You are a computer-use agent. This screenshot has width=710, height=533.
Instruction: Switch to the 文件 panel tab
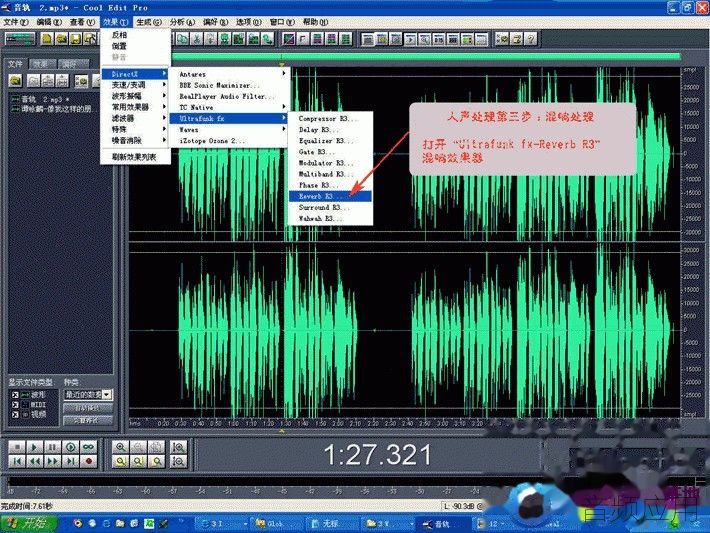[x=15, y=64]
